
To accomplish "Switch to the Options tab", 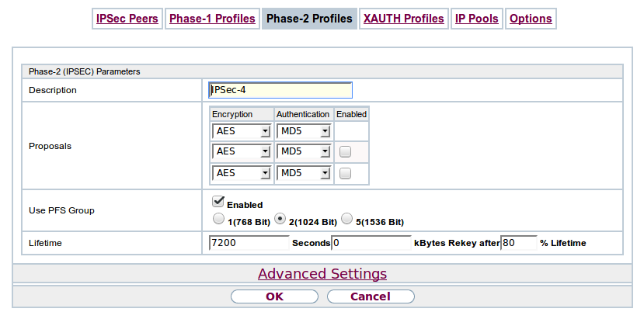I will click(531, 19).
